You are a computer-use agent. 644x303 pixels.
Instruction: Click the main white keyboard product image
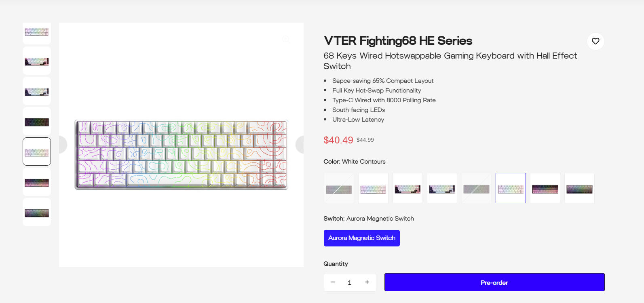(181, 154)
